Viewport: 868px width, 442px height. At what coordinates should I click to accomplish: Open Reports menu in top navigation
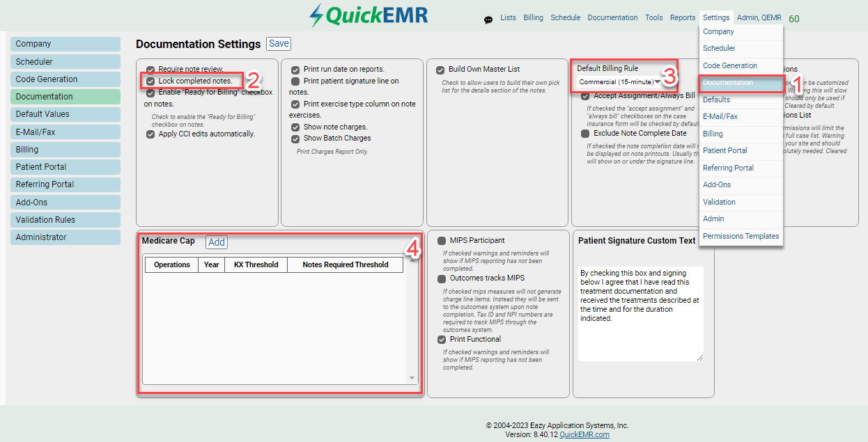pos(683,18)
